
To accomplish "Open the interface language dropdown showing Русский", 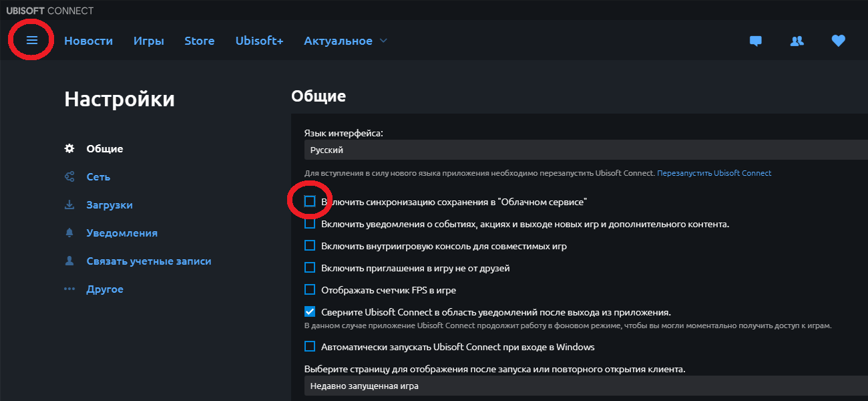I will pyautogui.click(x=585, y=150).
